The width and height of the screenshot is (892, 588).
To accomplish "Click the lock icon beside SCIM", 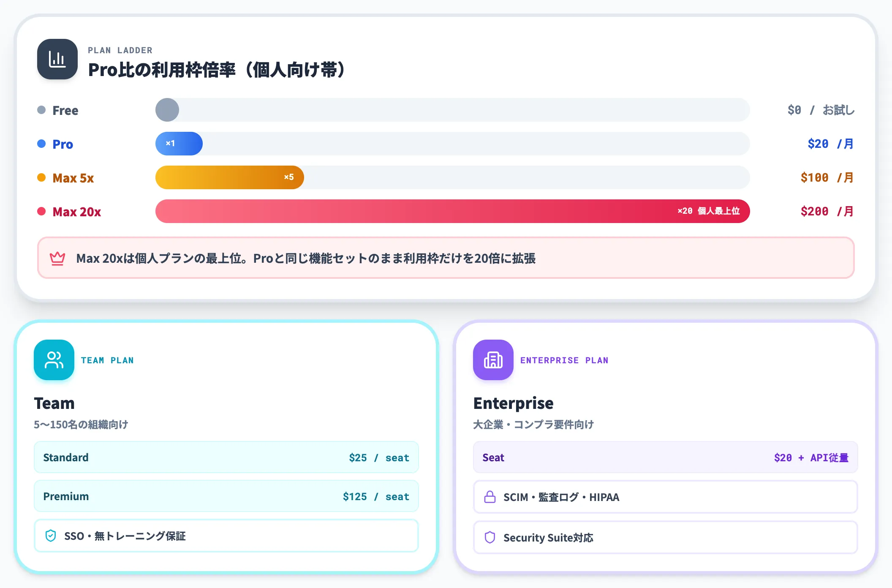I will [490, 497].
